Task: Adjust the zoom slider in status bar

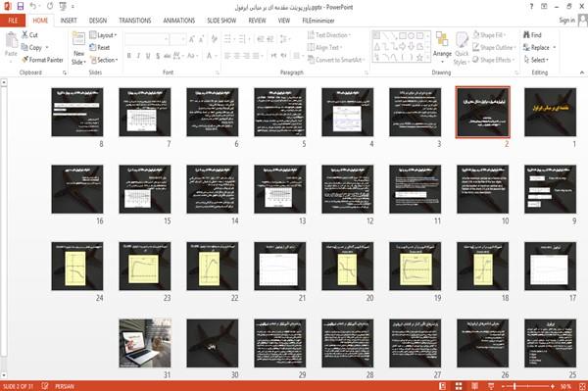Action: tap(514, 386)
